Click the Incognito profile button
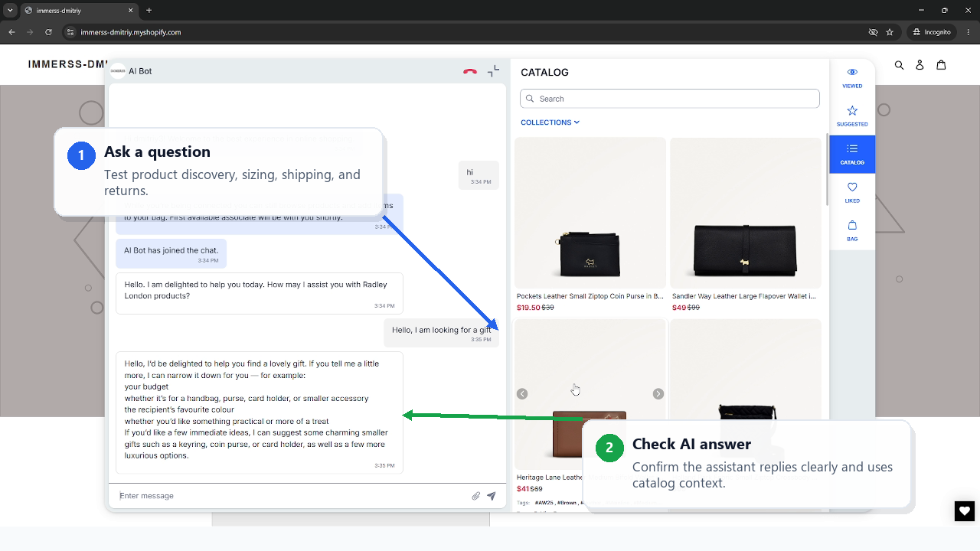 click(x=932, y=32)
